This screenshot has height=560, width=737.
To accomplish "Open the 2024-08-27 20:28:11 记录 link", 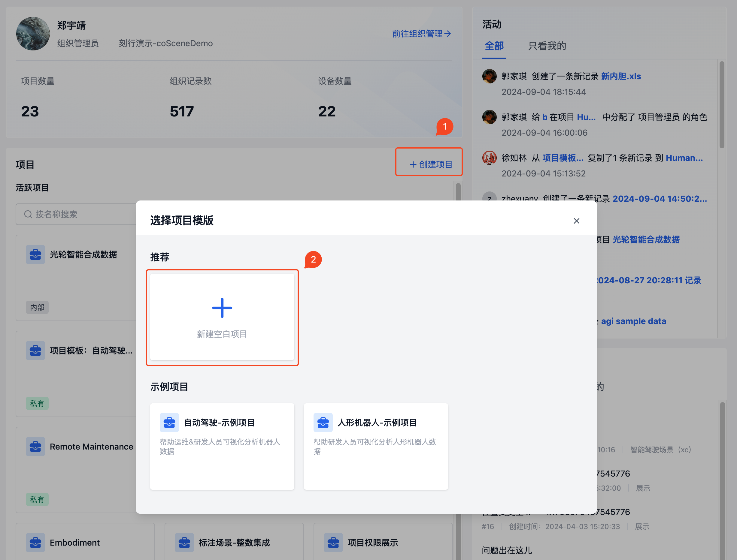I will click(x=649, y=280).
